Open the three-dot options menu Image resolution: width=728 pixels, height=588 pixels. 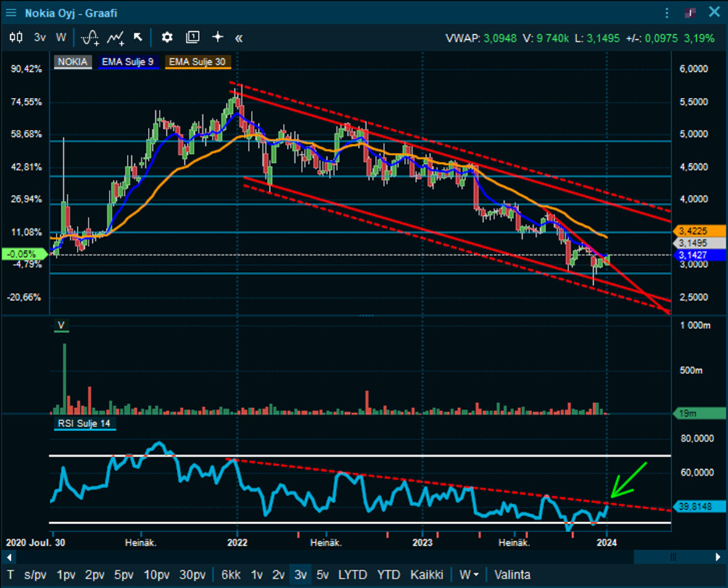pos(666,13)
